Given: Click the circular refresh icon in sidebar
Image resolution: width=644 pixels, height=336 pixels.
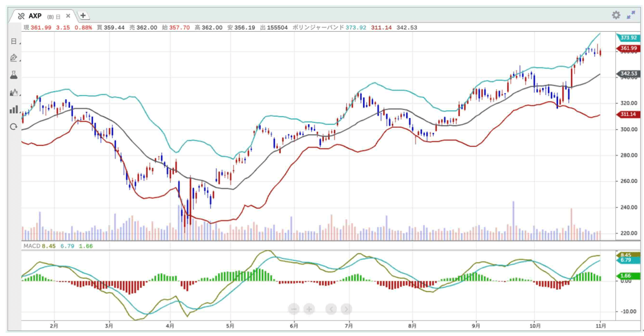Looking at the screenshot, I should coord(14,127).
